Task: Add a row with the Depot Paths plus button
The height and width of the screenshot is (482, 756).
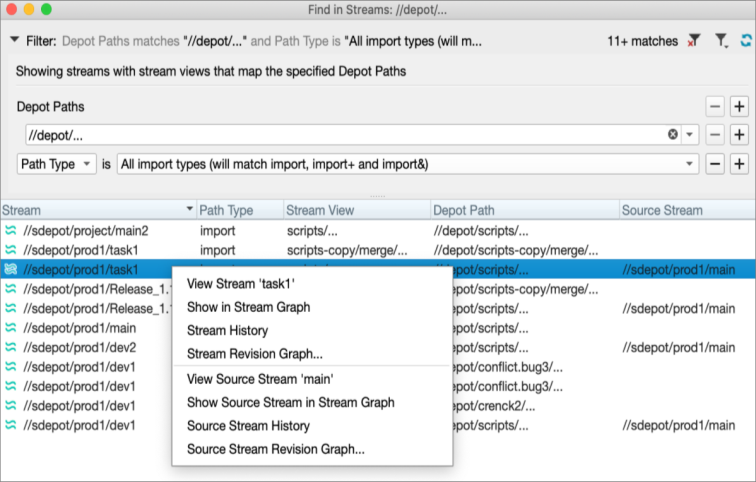Action: click(739, 107)
